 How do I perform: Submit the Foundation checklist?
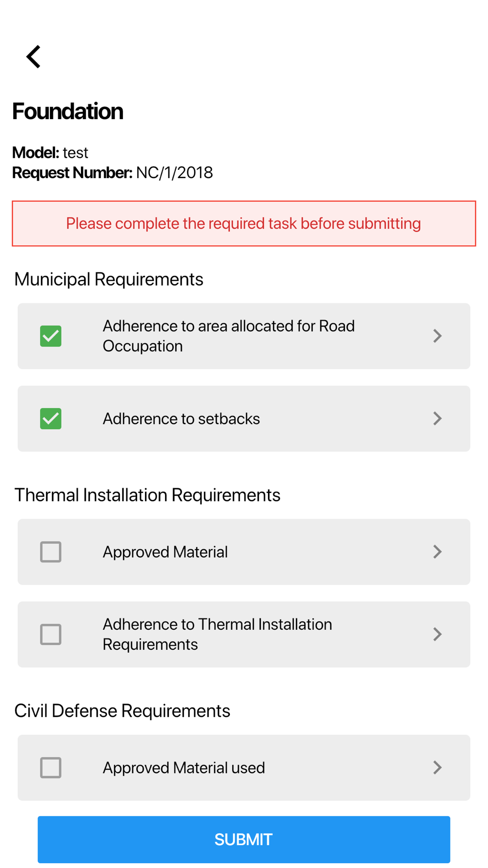244,839
